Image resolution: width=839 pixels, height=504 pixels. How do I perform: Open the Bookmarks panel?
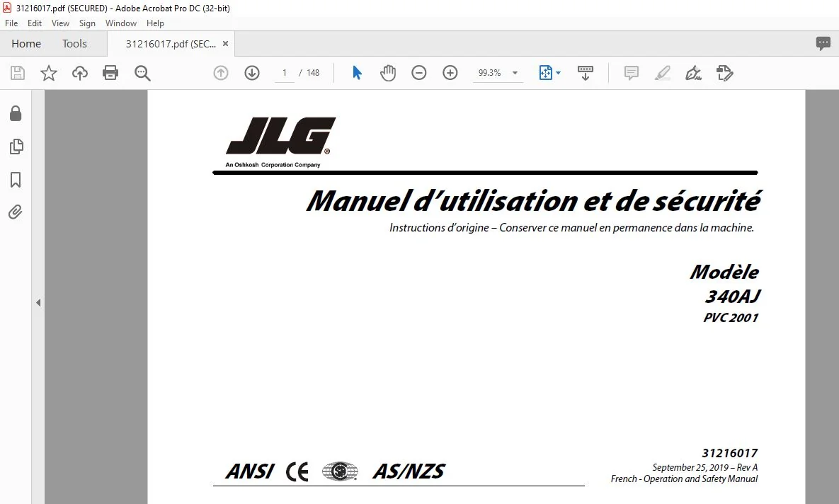tap(16, 180)
